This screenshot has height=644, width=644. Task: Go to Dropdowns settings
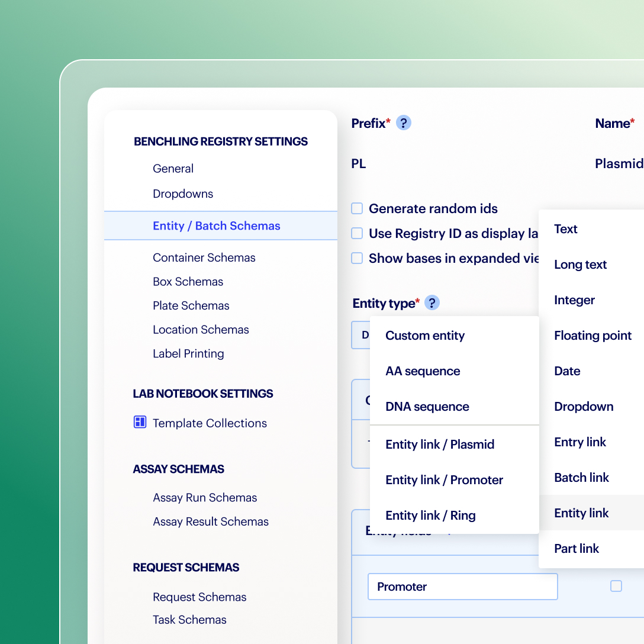point(183,194)
